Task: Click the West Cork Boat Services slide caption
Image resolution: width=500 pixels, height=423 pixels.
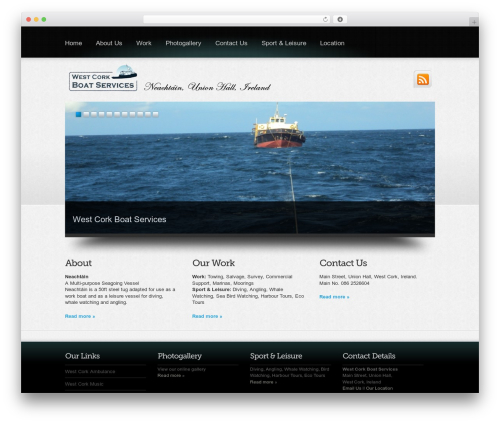Action: click(x=119, y=219)
